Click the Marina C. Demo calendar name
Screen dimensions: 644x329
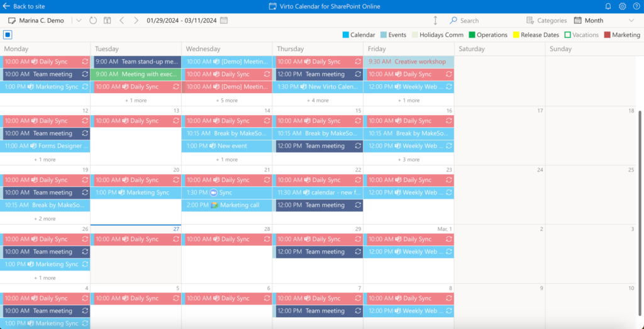(x=42, y=21)
